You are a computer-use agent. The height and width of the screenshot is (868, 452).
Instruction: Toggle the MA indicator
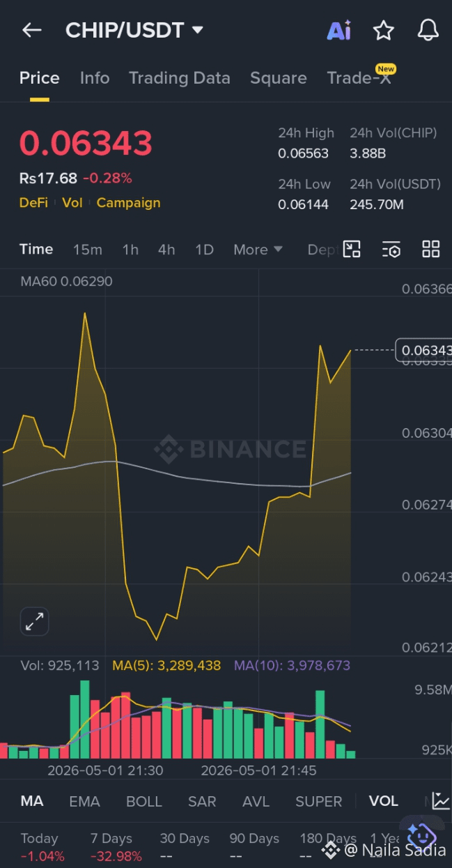(32, 801)
